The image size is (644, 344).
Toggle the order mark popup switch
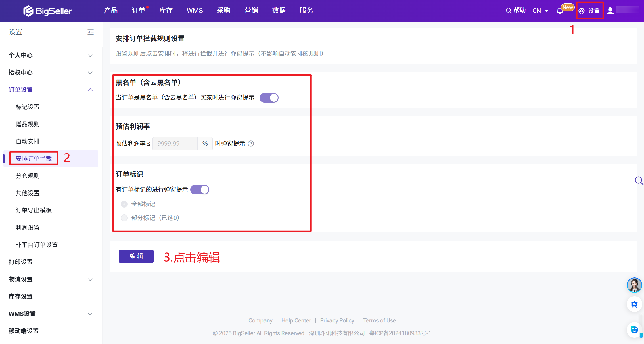(200, 190)
